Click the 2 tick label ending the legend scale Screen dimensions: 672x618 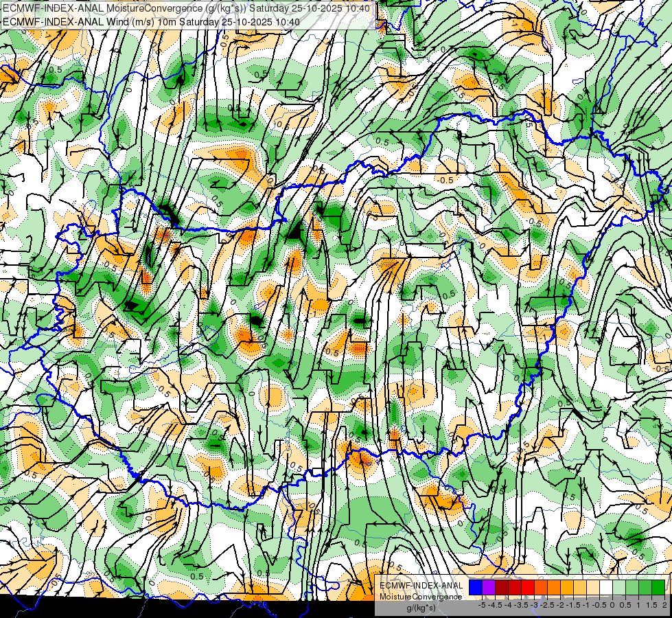(x=664, y=605)
